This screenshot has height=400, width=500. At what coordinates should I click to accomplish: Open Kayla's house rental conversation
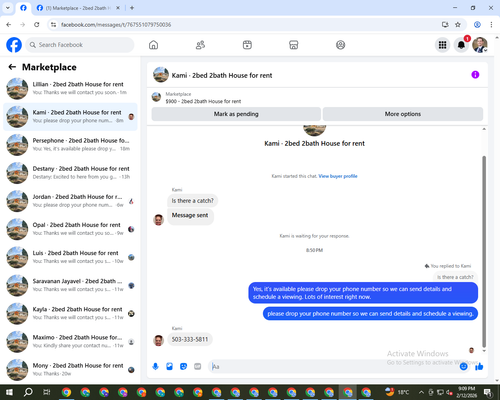(x=70, y=313)
